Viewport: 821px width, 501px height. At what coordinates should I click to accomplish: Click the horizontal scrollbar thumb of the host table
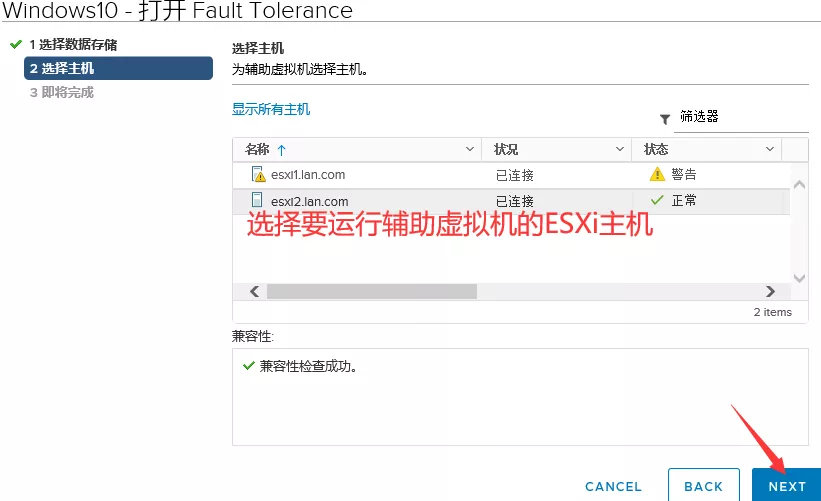pyautogui.click(x=371, y=291)
